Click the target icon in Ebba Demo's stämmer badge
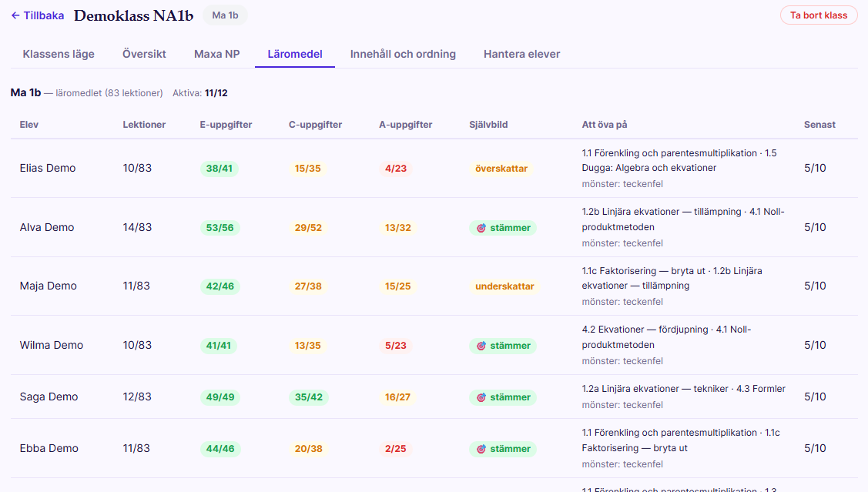The width and height of the screenshot is (868, 492). [x=481, y=449]
